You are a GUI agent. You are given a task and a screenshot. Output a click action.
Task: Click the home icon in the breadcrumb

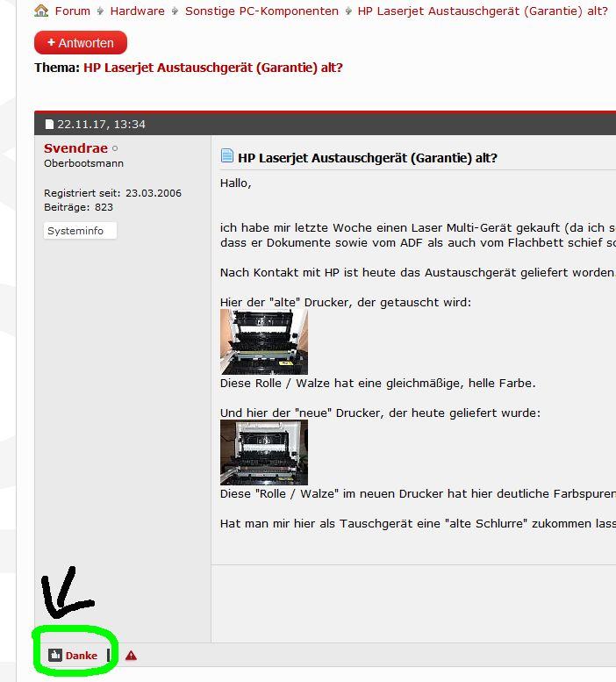pyautogui.click(x=41, y=11)
